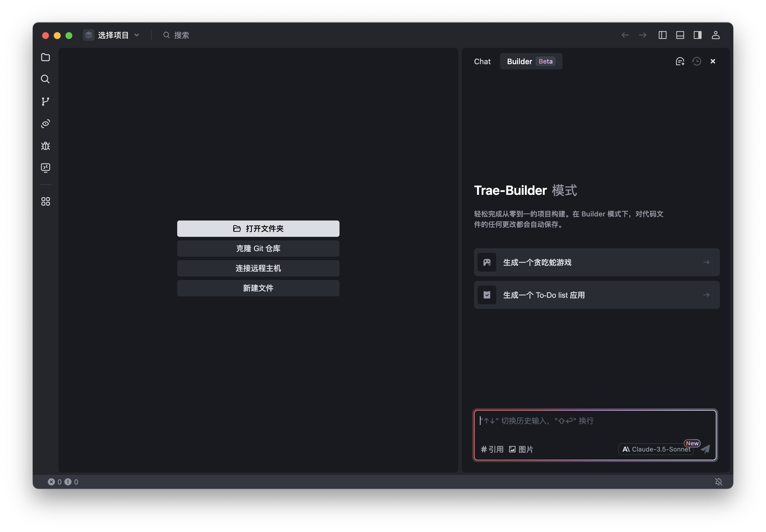Toggle the bottom panel layout
Viewport: 766px width, 532px height.
point(680,35)
